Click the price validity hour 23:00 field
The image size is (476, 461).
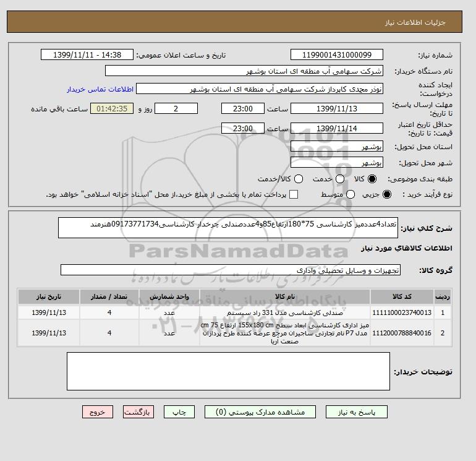click(x=243, y=128)
